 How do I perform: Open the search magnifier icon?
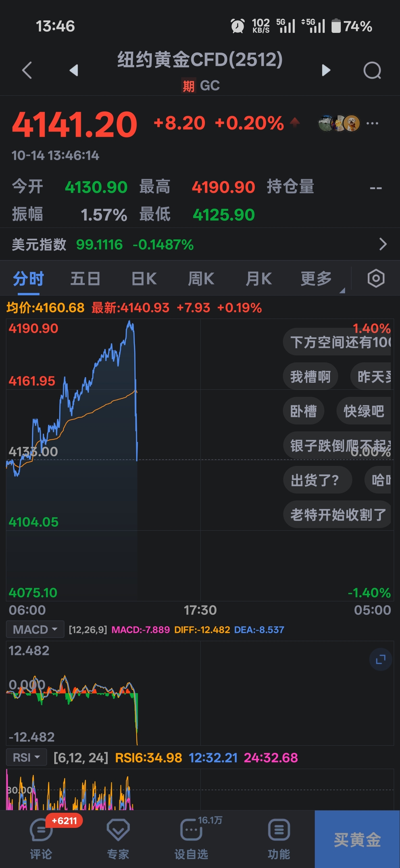(372, 70)
